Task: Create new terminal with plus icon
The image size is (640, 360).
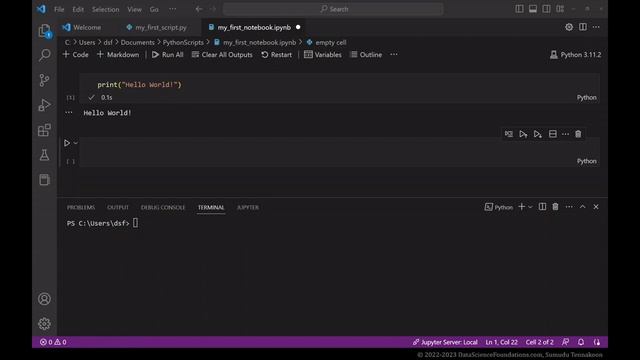Action: point(522,207)
